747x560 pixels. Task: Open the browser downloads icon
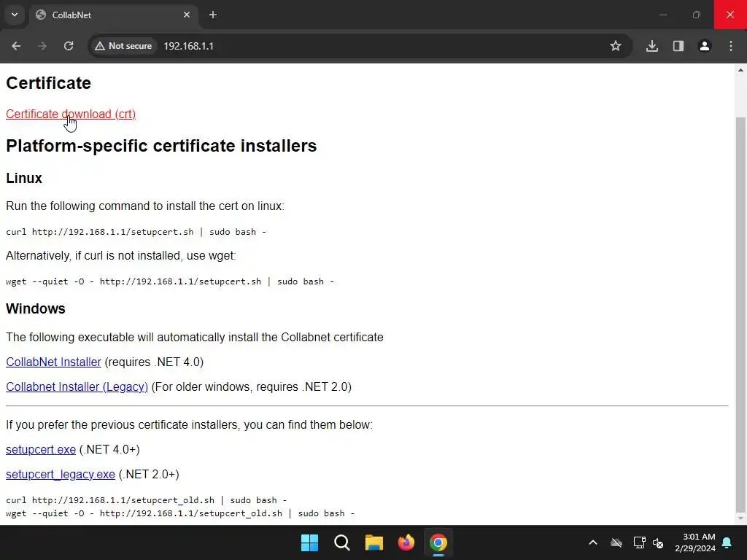pyautogui.click(x=652, y=46)
